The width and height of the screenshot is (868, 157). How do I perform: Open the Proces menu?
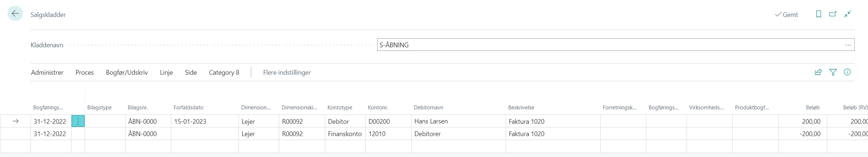[85, 73]
